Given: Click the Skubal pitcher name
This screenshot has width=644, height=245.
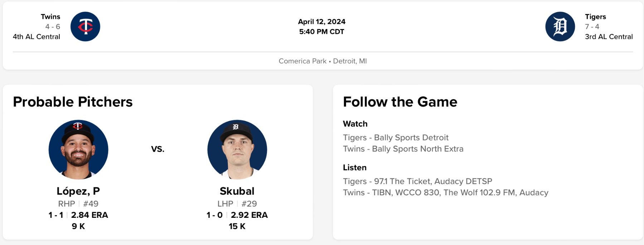Looking at the screenshot, I should (237, 191).
